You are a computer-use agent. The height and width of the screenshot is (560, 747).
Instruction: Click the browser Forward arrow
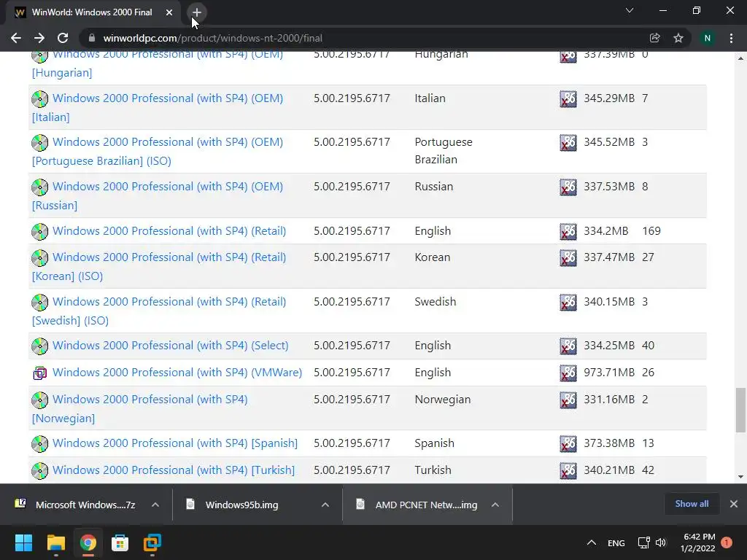pyautogui.click(x=39, y=38)
